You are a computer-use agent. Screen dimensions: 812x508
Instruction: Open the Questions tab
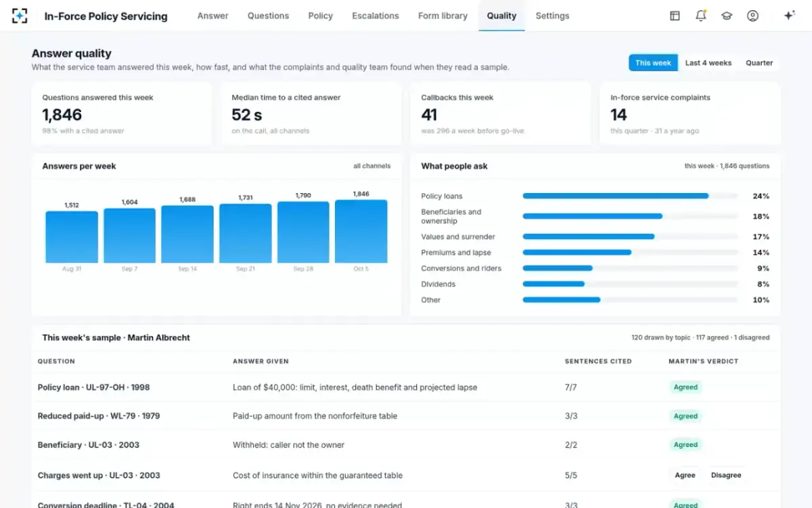[x=268, y=16]
